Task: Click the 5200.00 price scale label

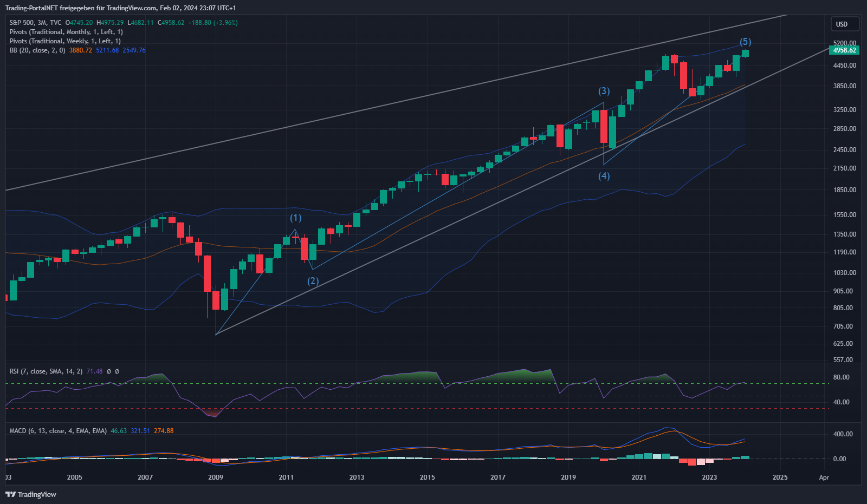Action: click(x=844, y=43)
